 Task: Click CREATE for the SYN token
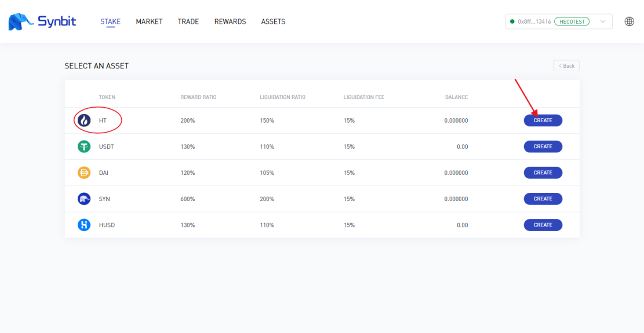543,199
